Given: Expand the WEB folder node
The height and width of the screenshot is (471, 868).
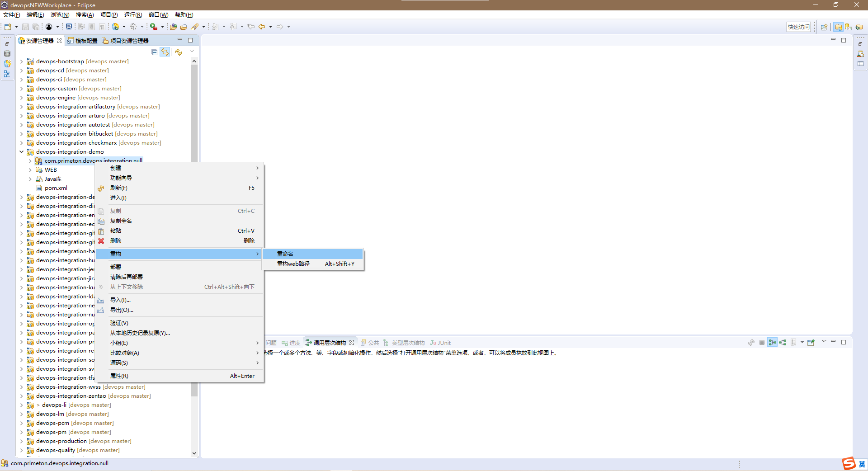Looking at the screenshot, I should (30, 170).
